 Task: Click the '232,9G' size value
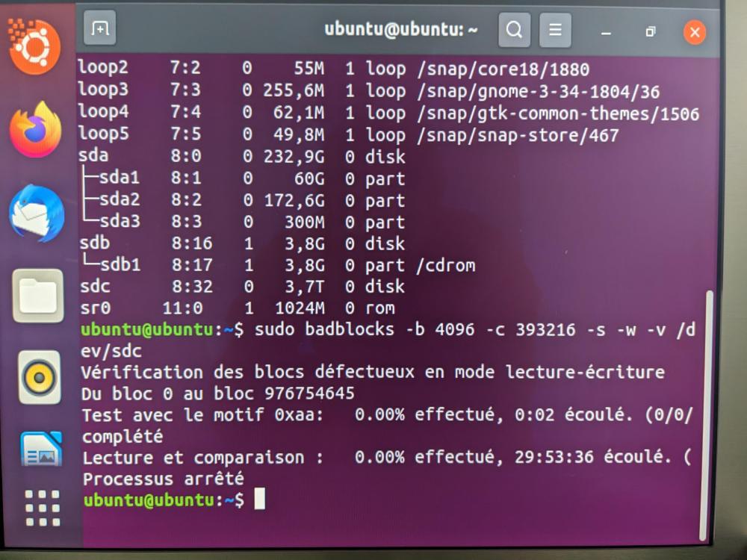pyautogui.click(x=294, y=157)
